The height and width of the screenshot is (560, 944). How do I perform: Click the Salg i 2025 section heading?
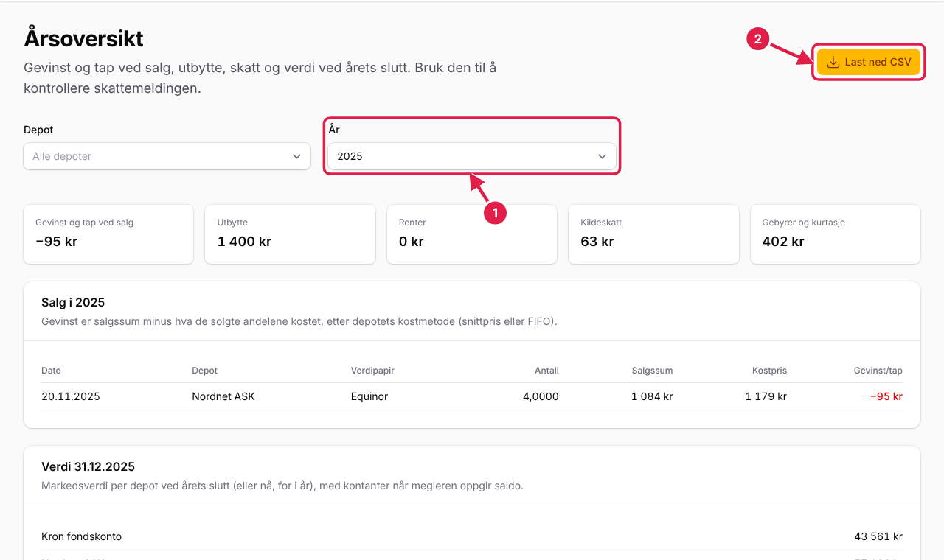click(73, 302)
